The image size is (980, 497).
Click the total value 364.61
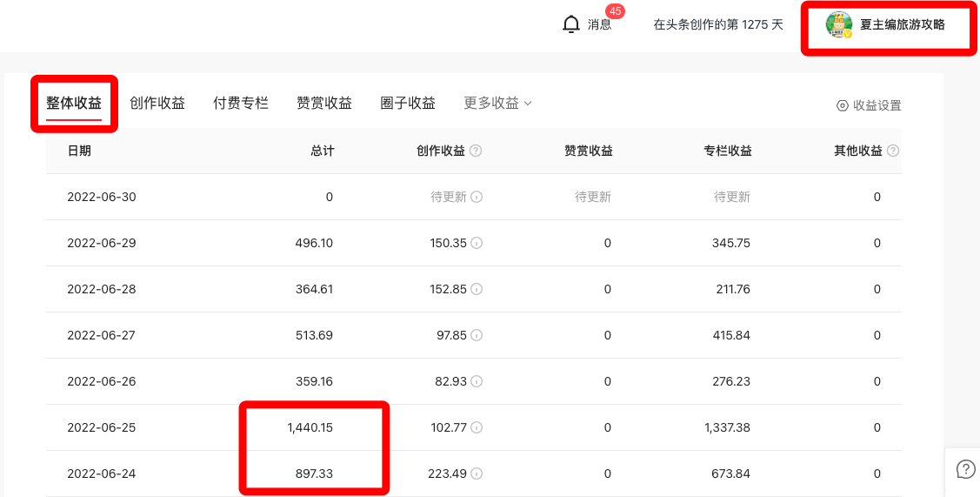point(315,289)
